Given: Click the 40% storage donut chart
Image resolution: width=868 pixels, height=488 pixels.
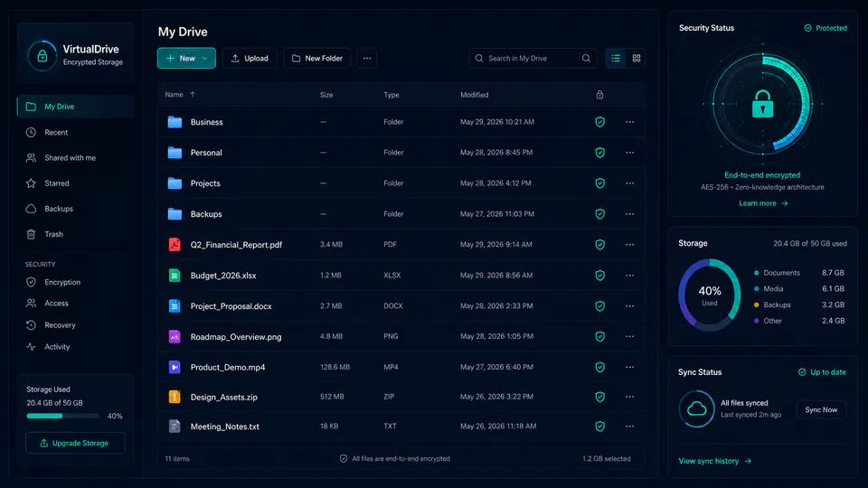Looking at the screenshot, I should (x=709, y=295).
